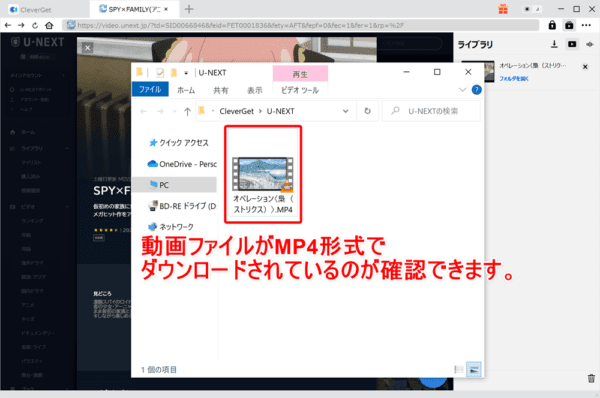Screen dimensions: 600x398
Task: Click the 再生 contextual tab header
Action: tap(300, 74)
